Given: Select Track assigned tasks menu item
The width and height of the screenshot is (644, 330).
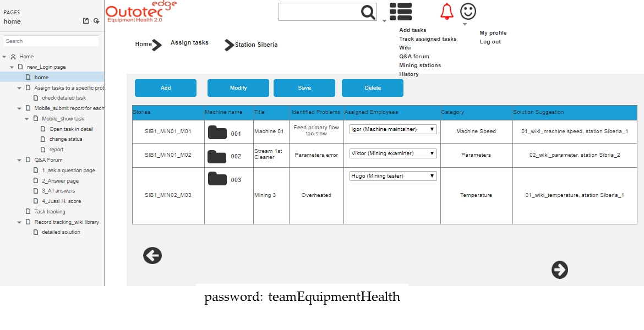Looking at the screenshot, I should (428, 39).
